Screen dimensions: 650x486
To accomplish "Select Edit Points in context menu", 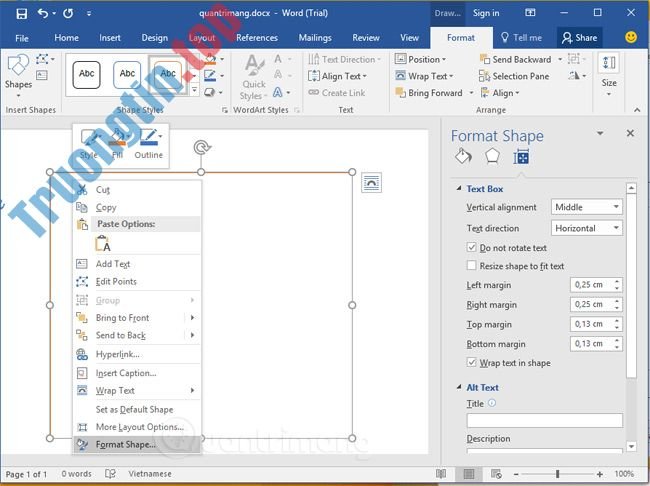I will pos(137,282).
